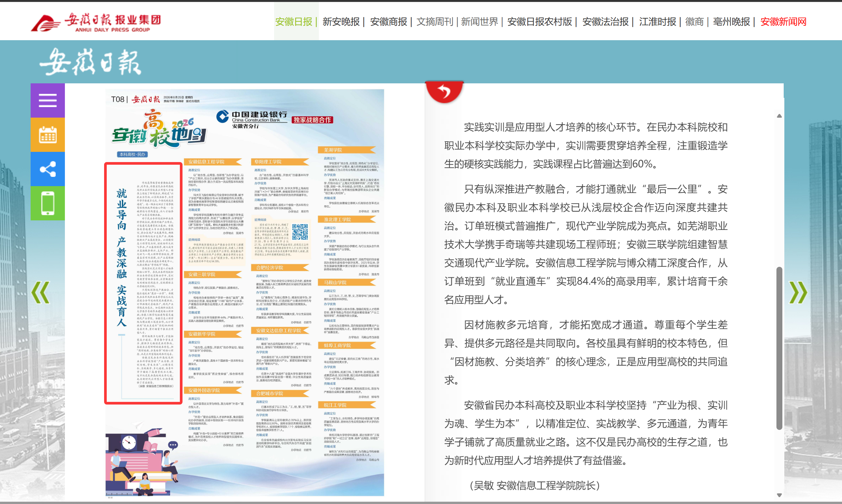Open the 亳州晚报 link

pos(731,22)
